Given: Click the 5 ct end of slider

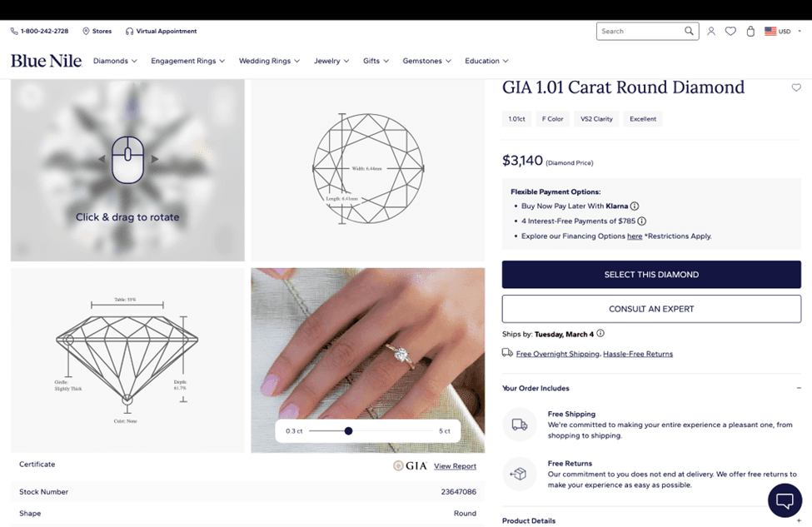Looking at the screenshot, I should (x=445, y=430).
